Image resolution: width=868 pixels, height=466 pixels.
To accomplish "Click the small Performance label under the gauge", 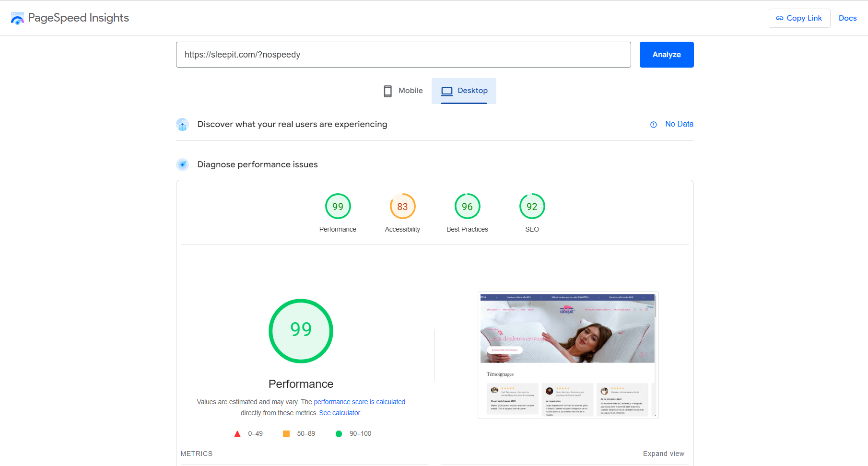I will coord(338,230).
